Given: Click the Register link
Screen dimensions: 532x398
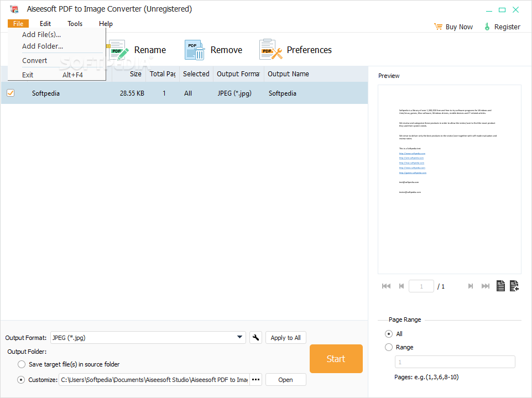Looking at the screenshot, I should pos(507,27).
